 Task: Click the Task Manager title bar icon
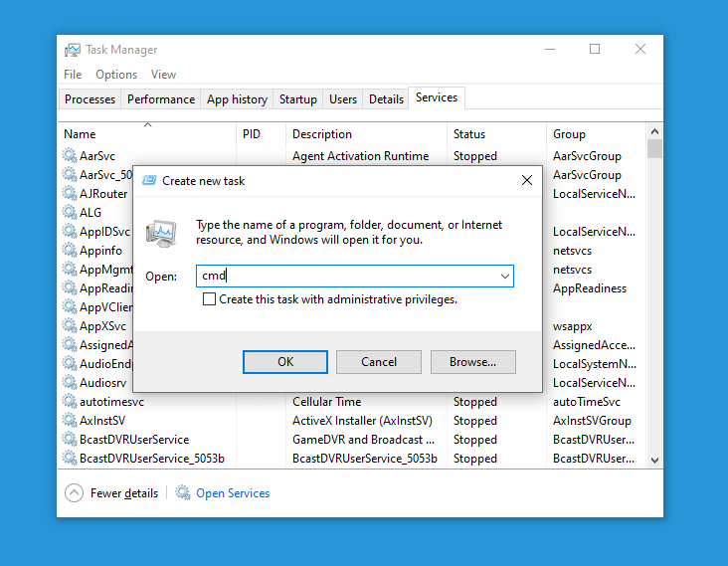point(72,50)
